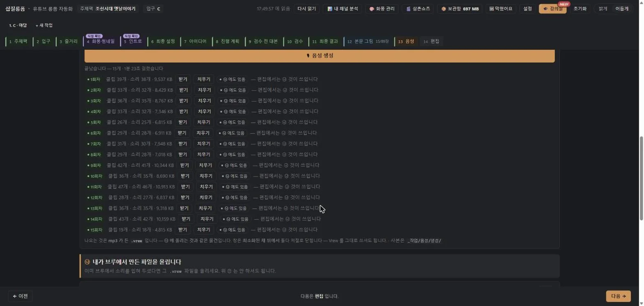Click 치우기 for 7회차

pyautogui.click(x=204, y=144)
